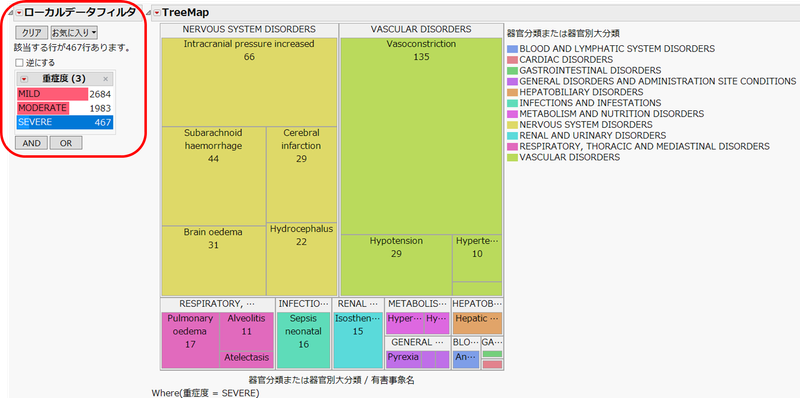Click the AND button
The image size is (800, 398).
coord(32,143)
